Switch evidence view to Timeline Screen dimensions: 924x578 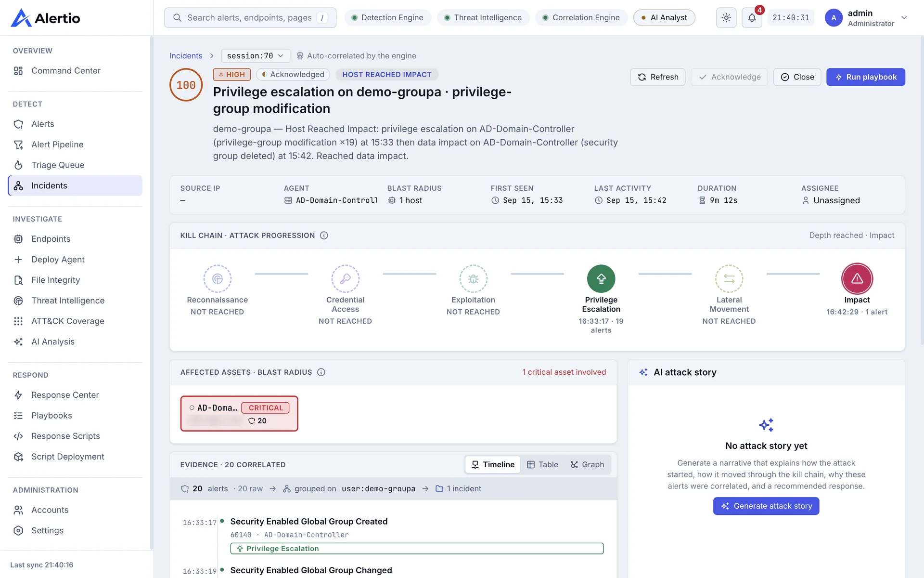[x=493, y=465]
